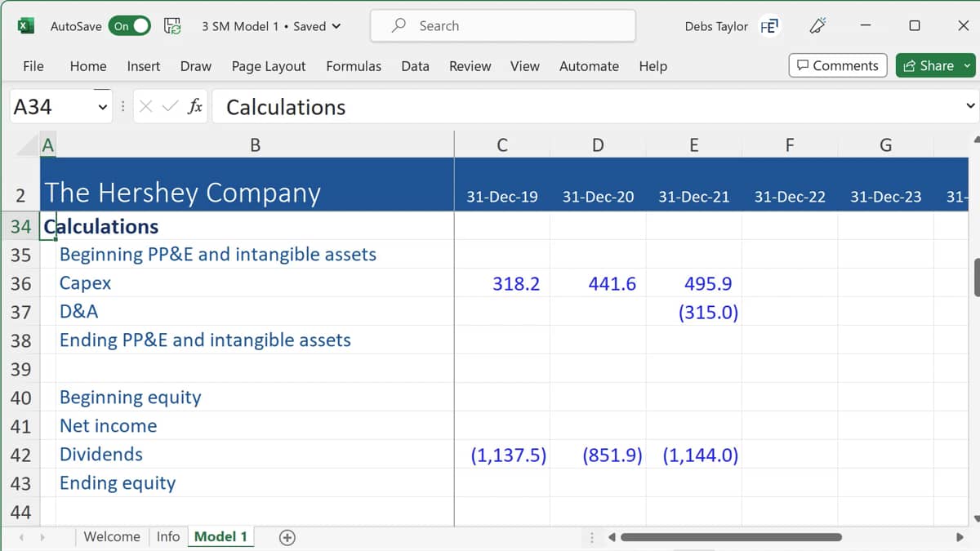The height and width of the screenshot is (551, 980).
Task: Click the pen coming-soon features icon
Action: tap(817, 26)
